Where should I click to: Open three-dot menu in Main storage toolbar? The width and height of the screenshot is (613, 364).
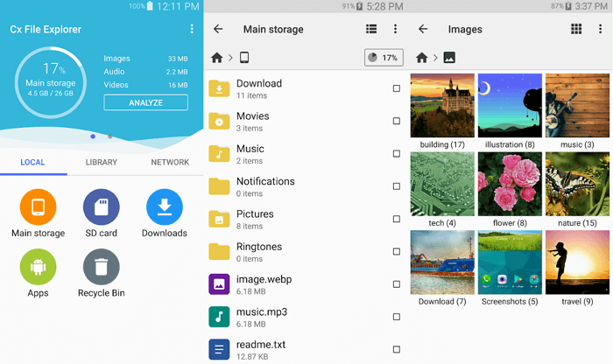[x=395, y=29]
